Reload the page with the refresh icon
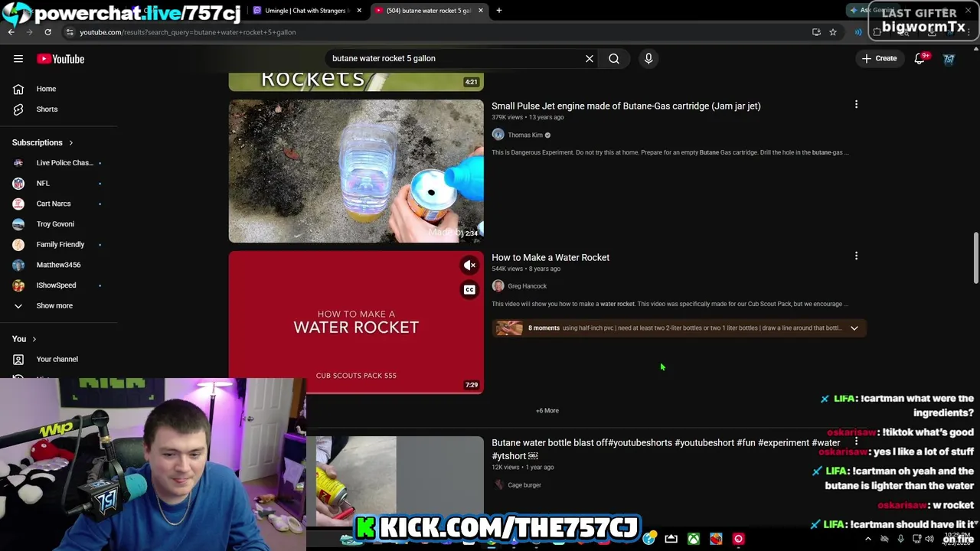Image resolution: width=980 pixels, height=551 pixels. (47, 32)
